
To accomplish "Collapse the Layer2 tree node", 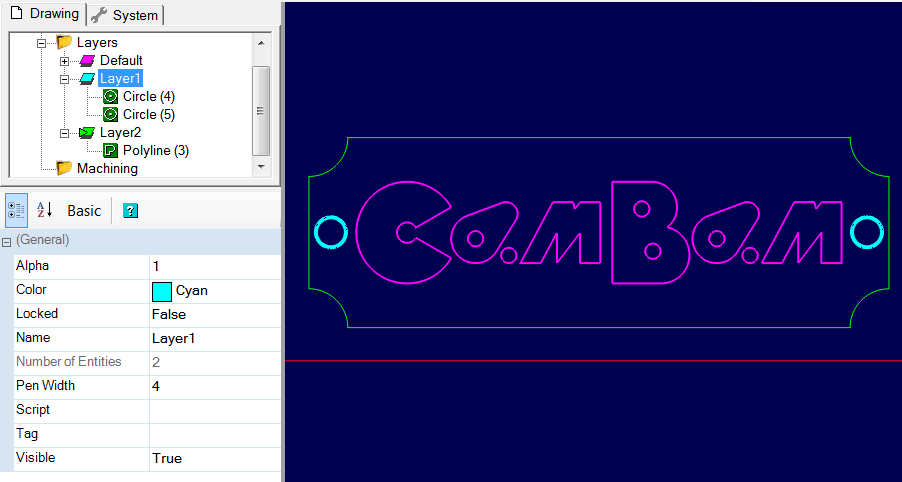I will [64, 133].
